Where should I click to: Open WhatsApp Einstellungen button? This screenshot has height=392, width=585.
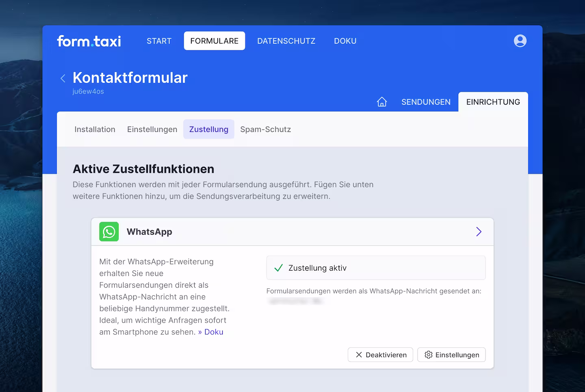pyautogui.click(x=451, y=355)
